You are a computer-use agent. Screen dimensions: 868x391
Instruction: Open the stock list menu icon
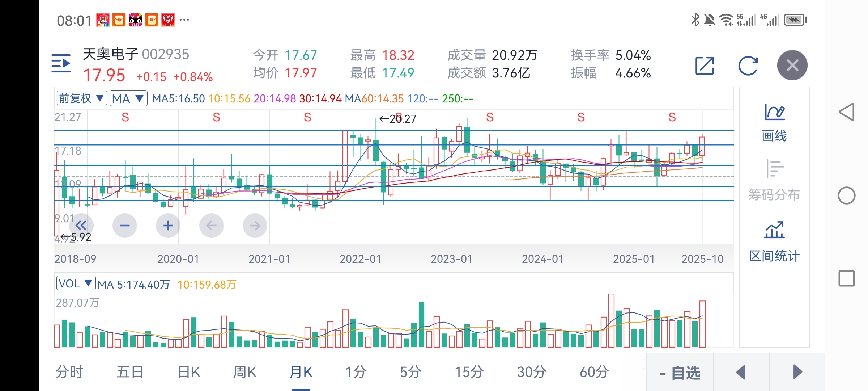(x=61, y=64)
